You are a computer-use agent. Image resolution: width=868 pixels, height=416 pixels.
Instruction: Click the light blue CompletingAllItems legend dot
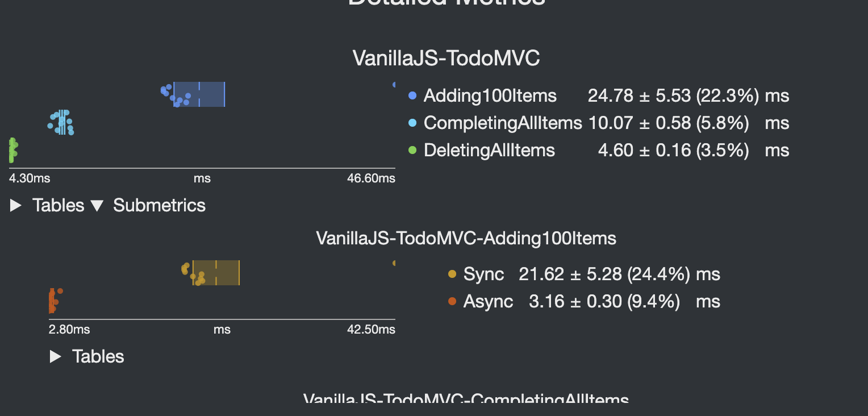(413, 123)
